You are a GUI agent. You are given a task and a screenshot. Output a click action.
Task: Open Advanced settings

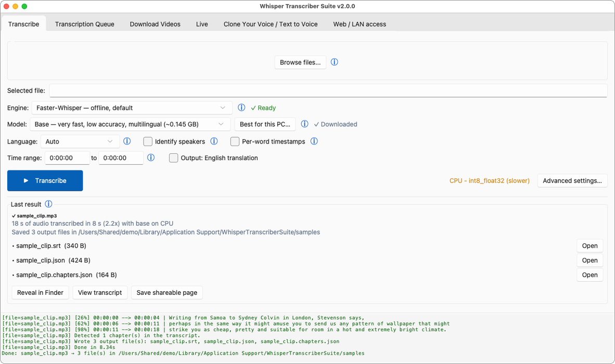(x=572, y=180)
